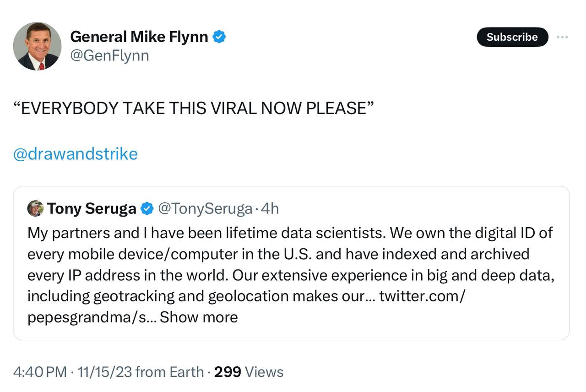The width and height of the screenshot is (586, 392).
Task: Click the "from Earth" location label
Action: coord(170,372)
